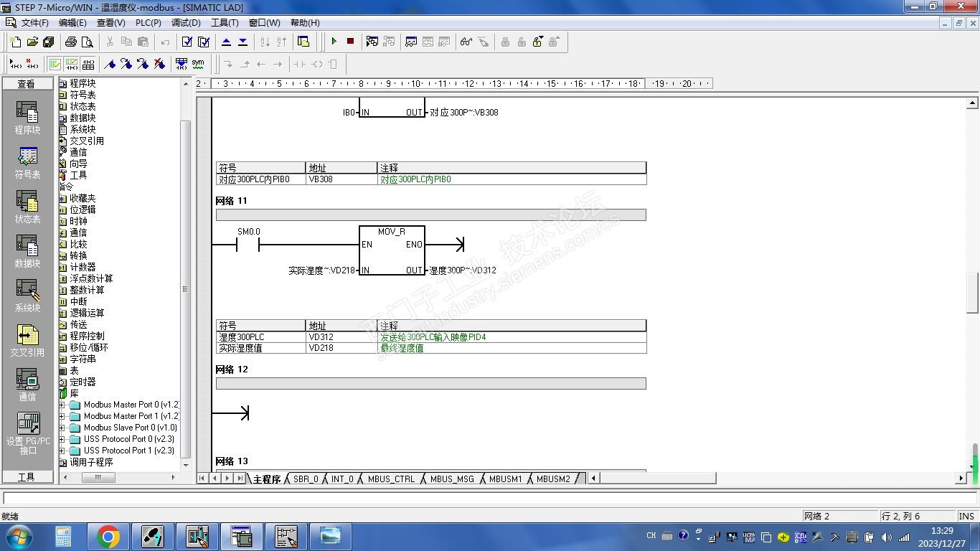Toggle network comments display
The height and width of the screenshot is (551, 980).
pyautogui.click(x=72, y=64)
